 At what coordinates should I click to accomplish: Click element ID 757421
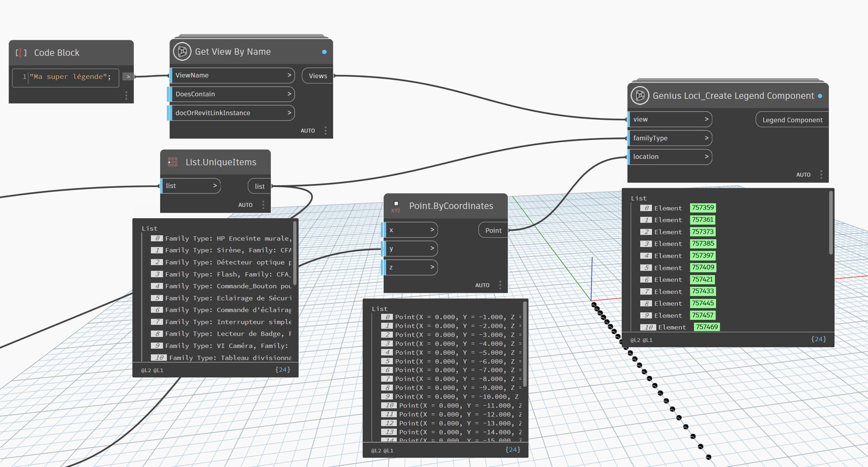click(x=703, y=280)
